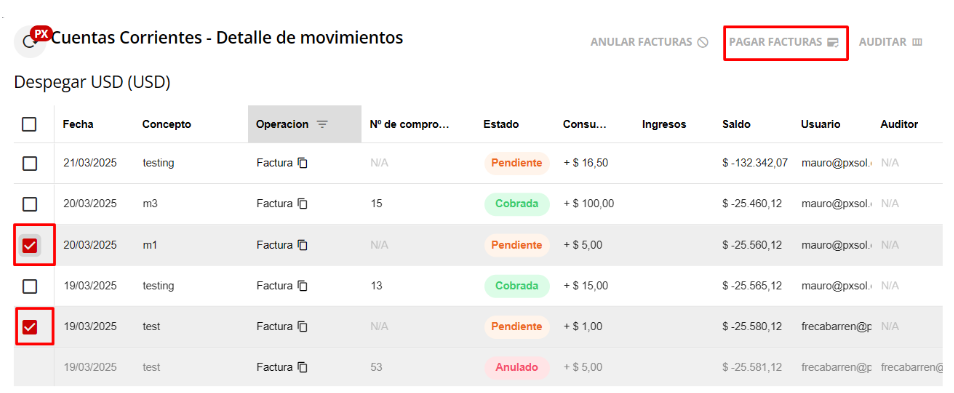
Task: Sort by the Fecha column header
Action: tap(78, 124)
